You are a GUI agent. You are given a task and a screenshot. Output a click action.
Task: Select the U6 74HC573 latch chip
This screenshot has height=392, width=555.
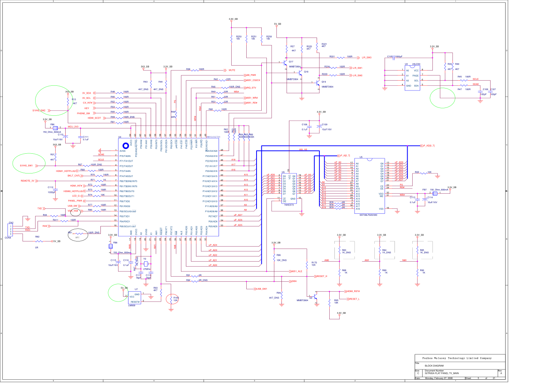[x=289, y=187]
